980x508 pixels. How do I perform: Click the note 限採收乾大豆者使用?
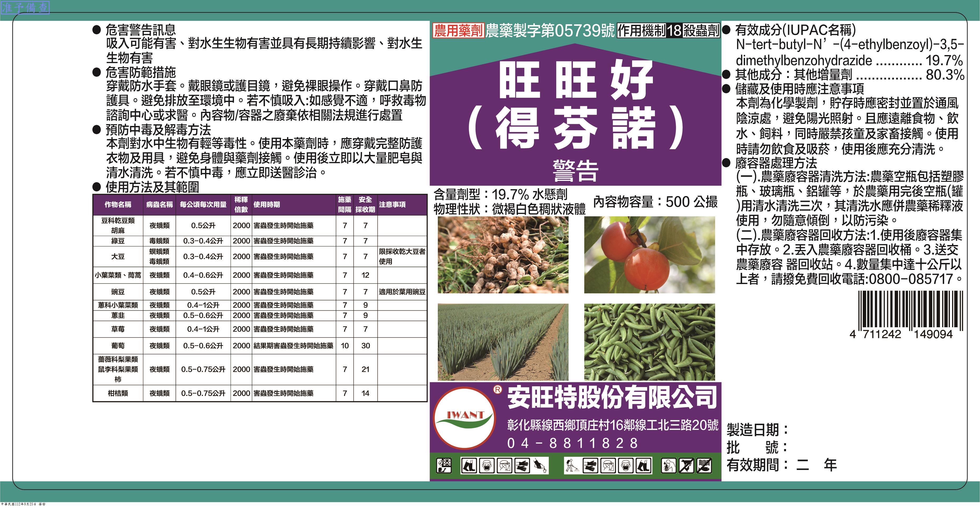[x=402, y=257]
